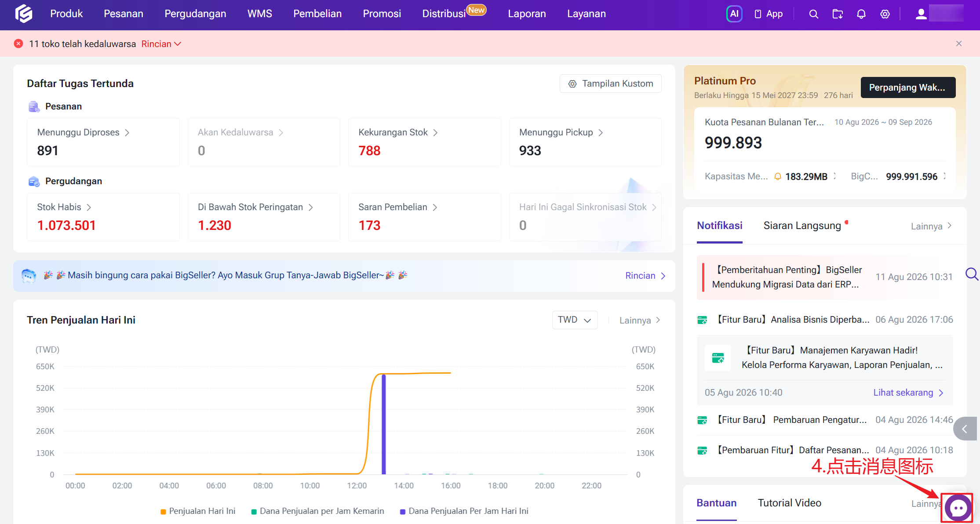Toggle Penjualan Hari Ini legend series
The height and width of the screenshot is (524, 980).
coord(198,511)
